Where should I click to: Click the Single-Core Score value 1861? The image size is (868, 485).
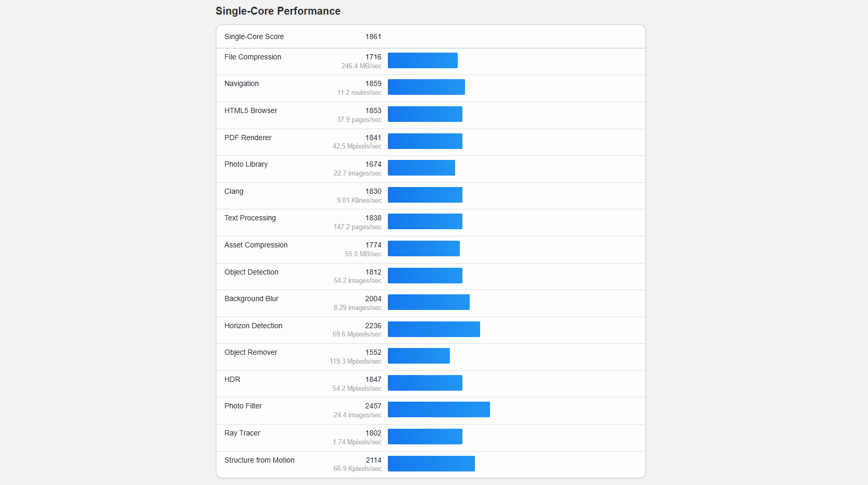coord(373,36)
